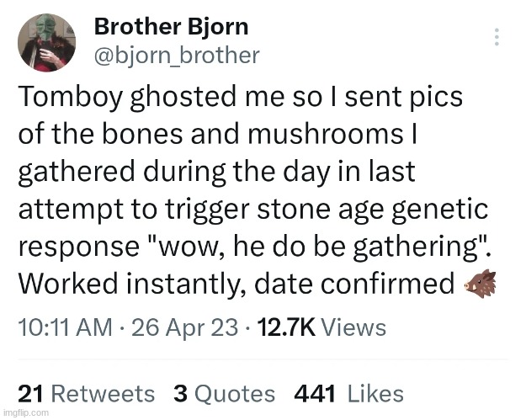Open the Brother Bjorn display name
Image resolution: width=526 pixels, height=420 pixels.
pyautogui.click(x=171, y=27)
